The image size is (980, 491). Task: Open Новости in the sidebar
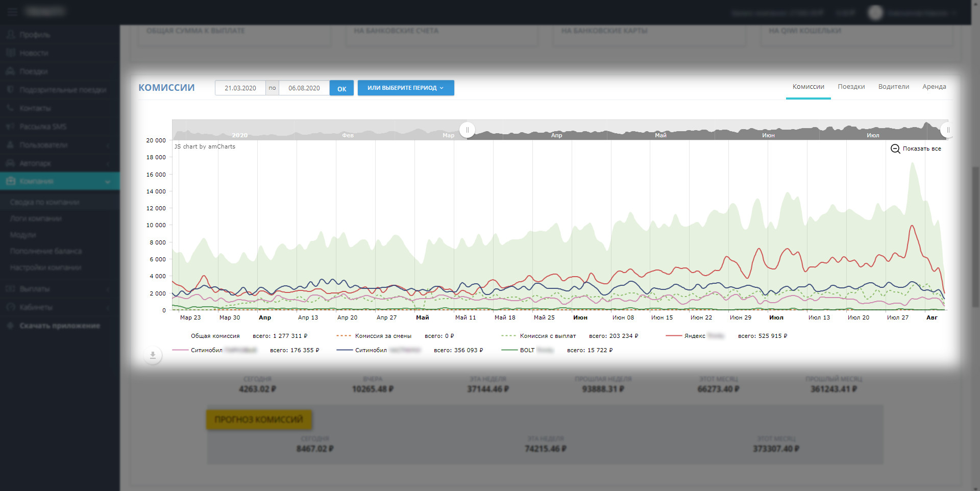click(60, 53)
